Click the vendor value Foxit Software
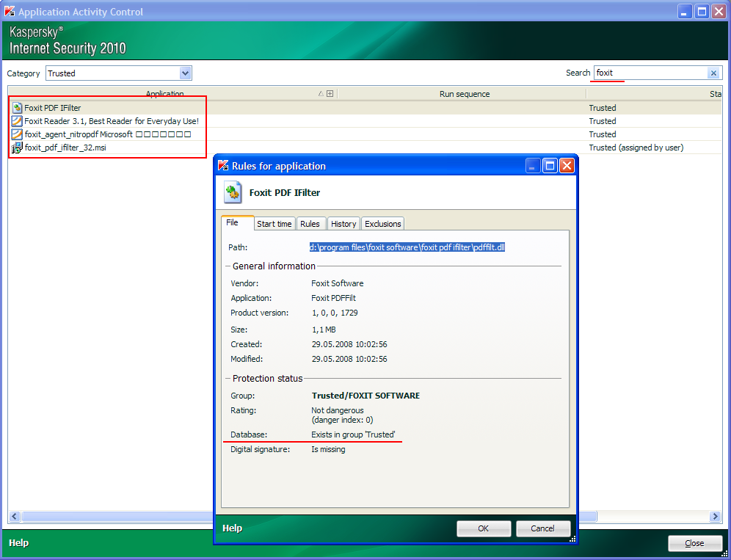 pyautogui.click(x=337, y=283)
